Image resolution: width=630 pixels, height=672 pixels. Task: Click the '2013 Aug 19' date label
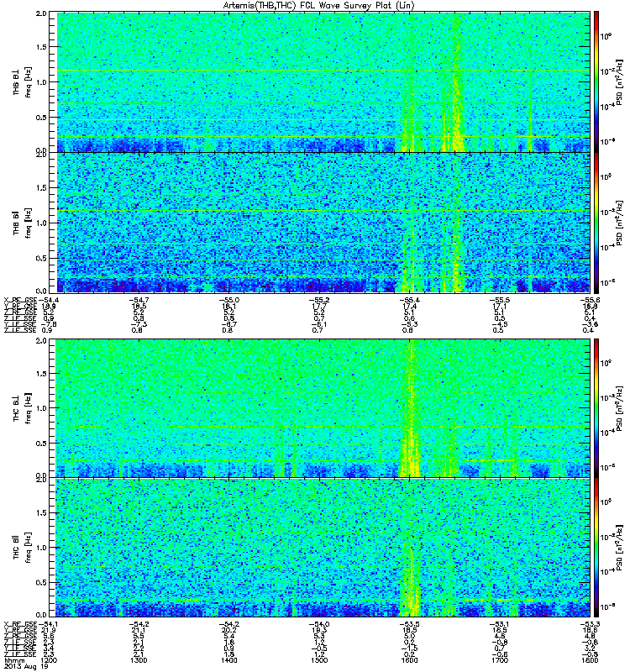tap(26, 666)
